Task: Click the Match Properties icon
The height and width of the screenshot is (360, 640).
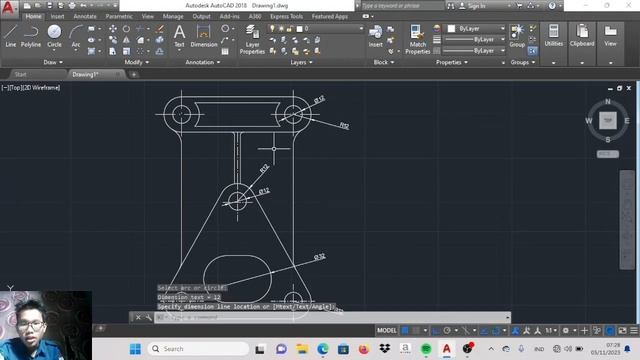Action: tap(418, 39)
